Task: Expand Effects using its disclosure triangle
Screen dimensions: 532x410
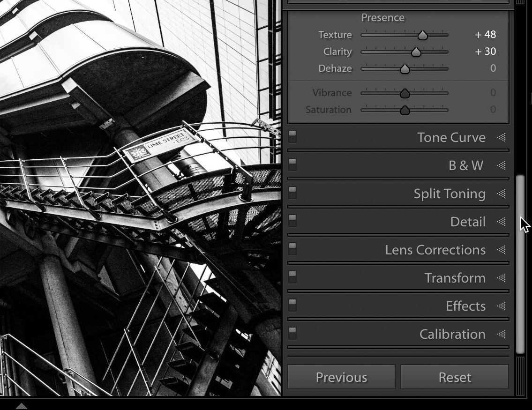Action: pyautogui.click(x=502, y=306)
